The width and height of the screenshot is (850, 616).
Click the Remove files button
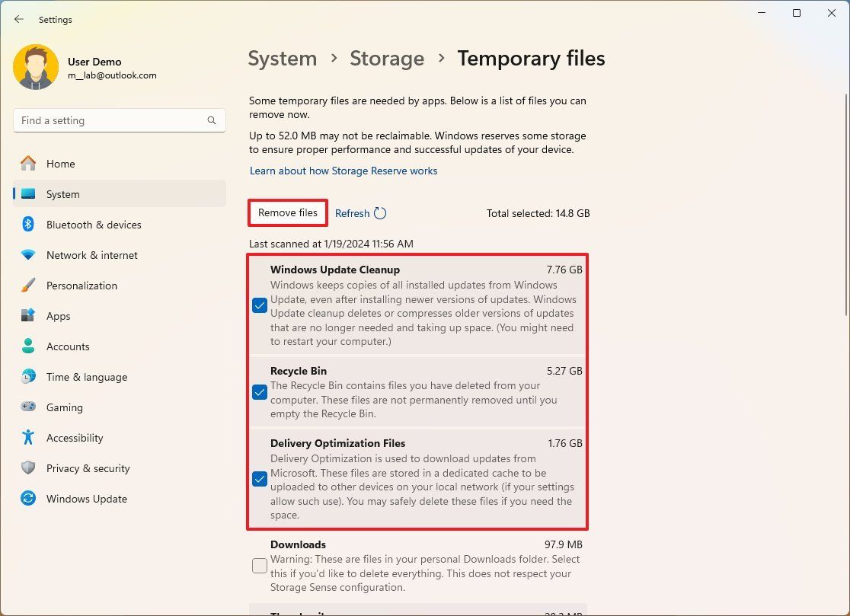click(287, 213)
